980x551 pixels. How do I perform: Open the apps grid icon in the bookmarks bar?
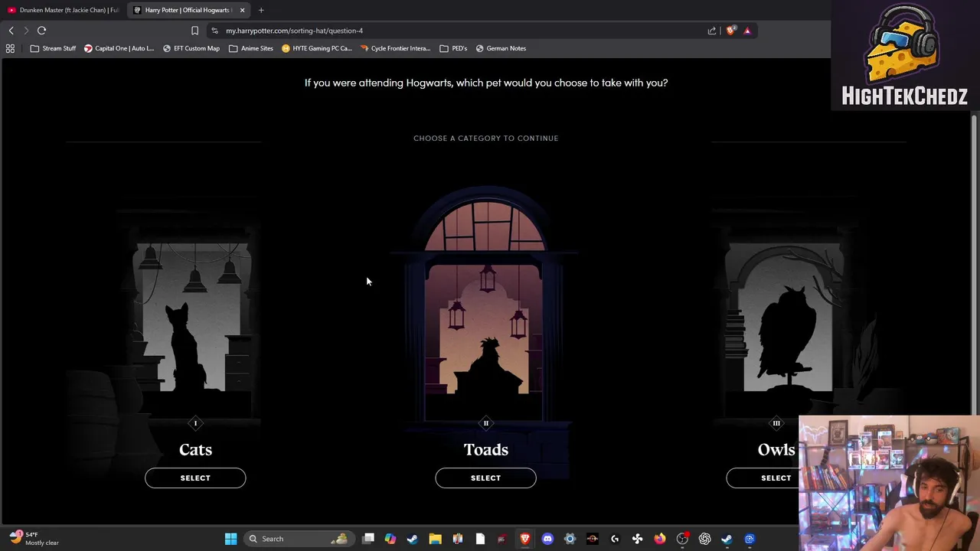point(10,48)
